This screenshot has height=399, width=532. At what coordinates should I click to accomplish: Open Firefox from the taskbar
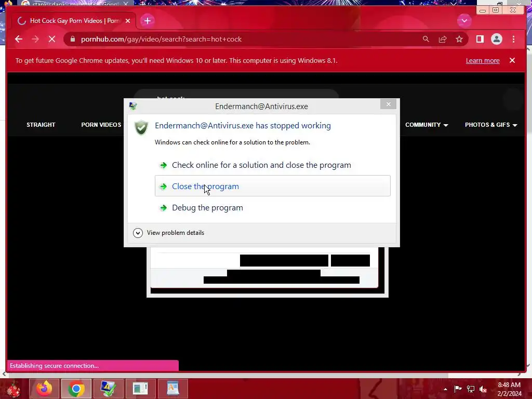45,389
